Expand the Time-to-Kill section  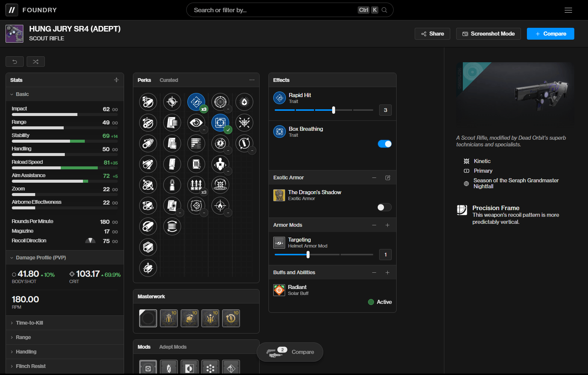coord(30,323)
